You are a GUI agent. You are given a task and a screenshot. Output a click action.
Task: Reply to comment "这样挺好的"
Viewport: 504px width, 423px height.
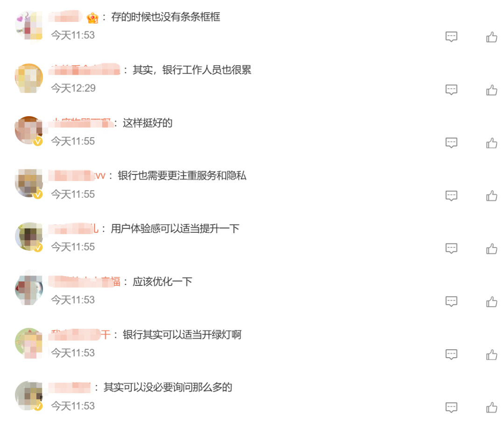pyautogui.click(x=451, y=143)
